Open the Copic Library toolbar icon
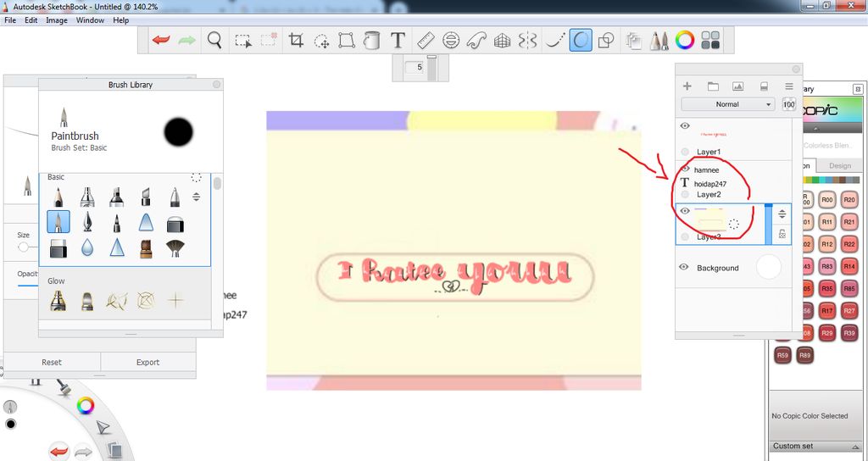 710,41
